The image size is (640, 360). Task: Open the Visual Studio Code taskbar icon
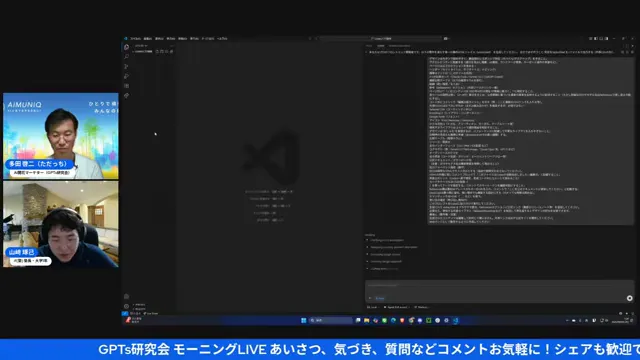pos(456,320)
